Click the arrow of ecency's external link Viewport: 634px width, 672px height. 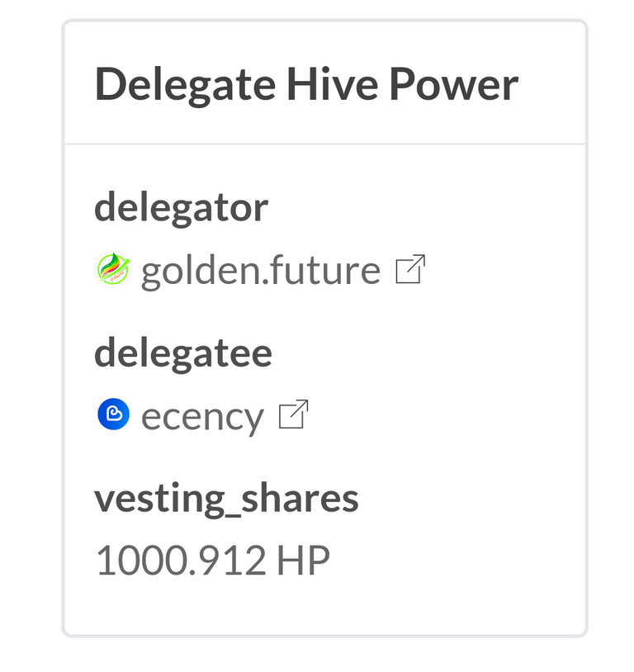(x=299, y=409)
